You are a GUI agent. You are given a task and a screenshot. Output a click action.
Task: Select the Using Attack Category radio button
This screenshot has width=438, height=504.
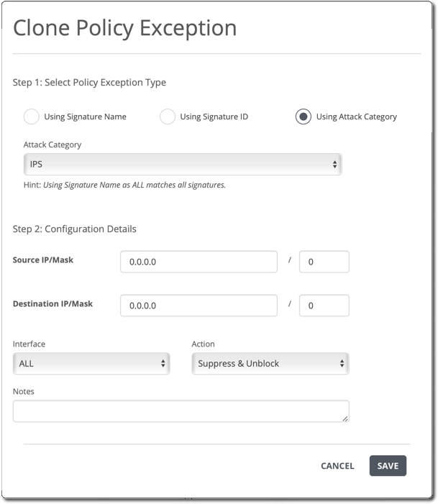pyautogui.click(x=304, y=116)
